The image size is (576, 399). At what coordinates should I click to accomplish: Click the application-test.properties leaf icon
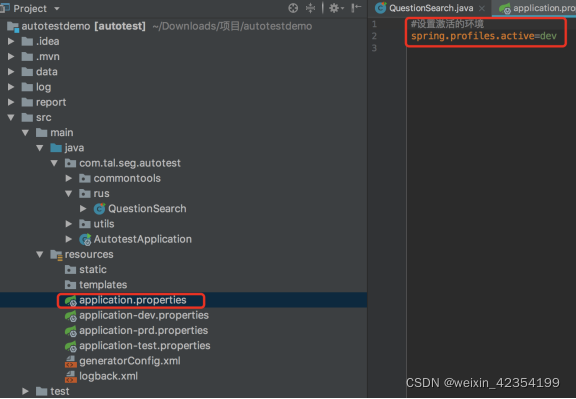71,346
